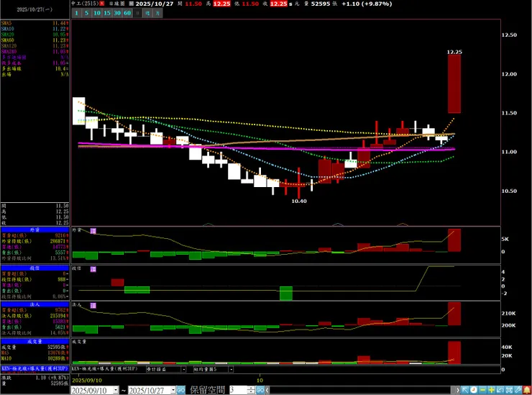Viewport: 532px width, 395px height.
Task: Select the 10-minute timeframe button
Action: pyautogui.click(x=97, y=13)
